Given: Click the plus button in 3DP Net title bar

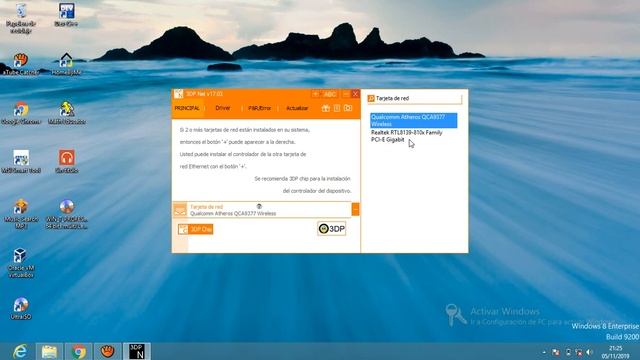Looking at the screenshot, I should click(316, 94).
